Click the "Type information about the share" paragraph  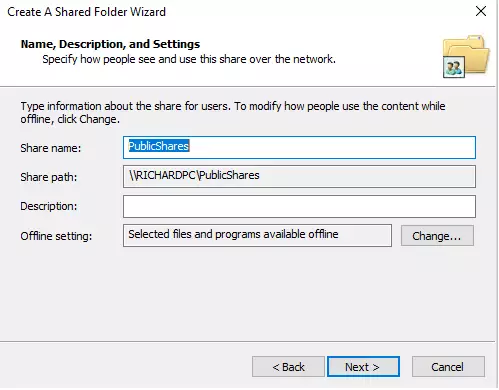(x=233, y=113)
